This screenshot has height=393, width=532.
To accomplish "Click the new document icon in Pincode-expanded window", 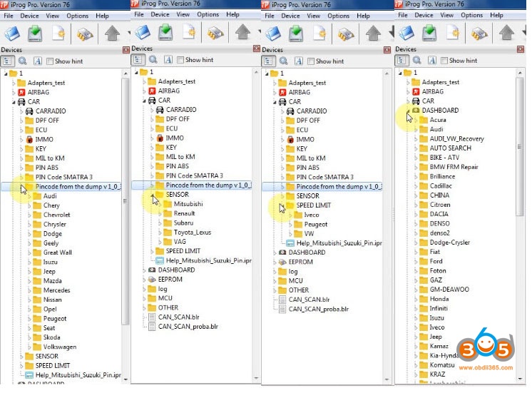I will tap(58, 34).
